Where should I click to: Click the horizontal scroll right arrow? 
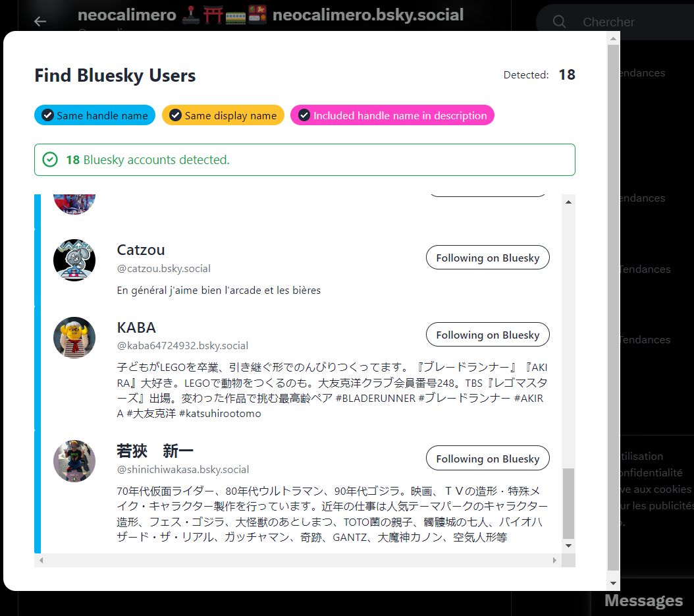coord(554,560)
